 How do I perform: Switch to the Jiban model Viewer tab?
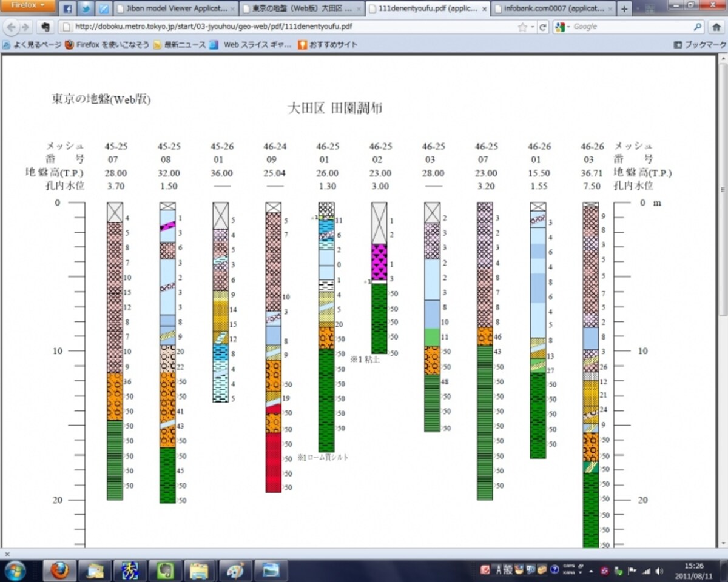(x=175, y=9)
